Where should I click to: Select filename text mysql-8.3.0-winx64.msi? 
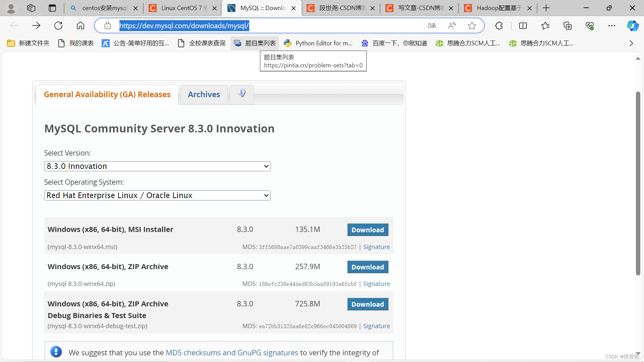pyautogui.click(x=83, y=247)
